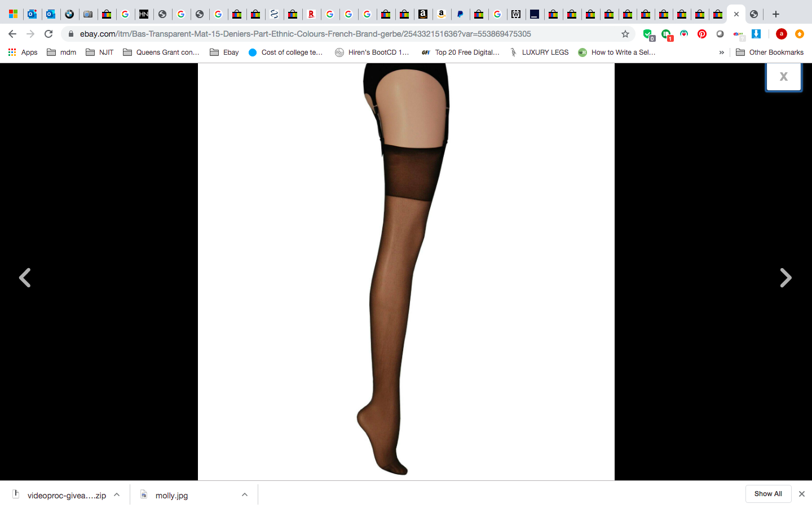Click the browser back arrow
This screenshot has width=812, height=508.
click(x=12, y=34)
